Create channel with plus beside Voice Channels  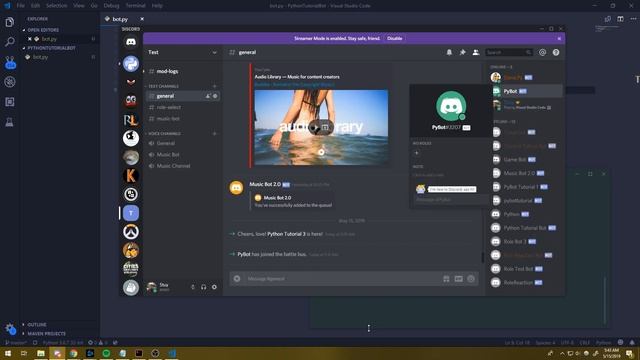coord(214,133)
